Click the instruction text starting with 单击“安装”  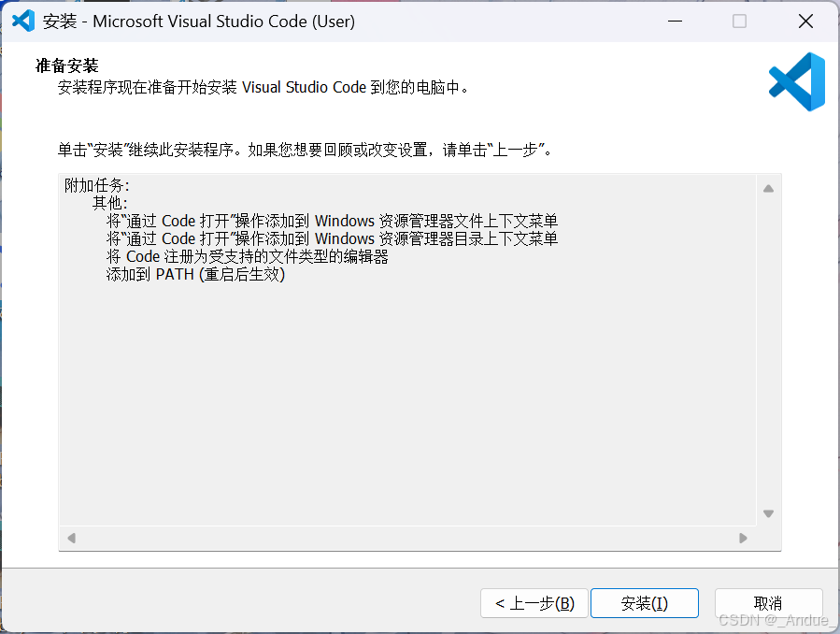click(x=305, y=150)
